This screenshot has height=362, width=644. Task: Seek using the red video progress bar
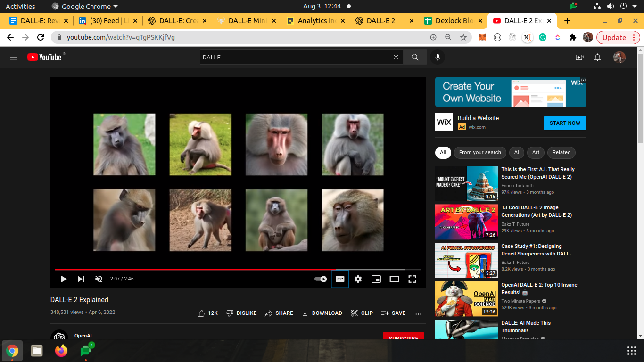click(238, 270)
